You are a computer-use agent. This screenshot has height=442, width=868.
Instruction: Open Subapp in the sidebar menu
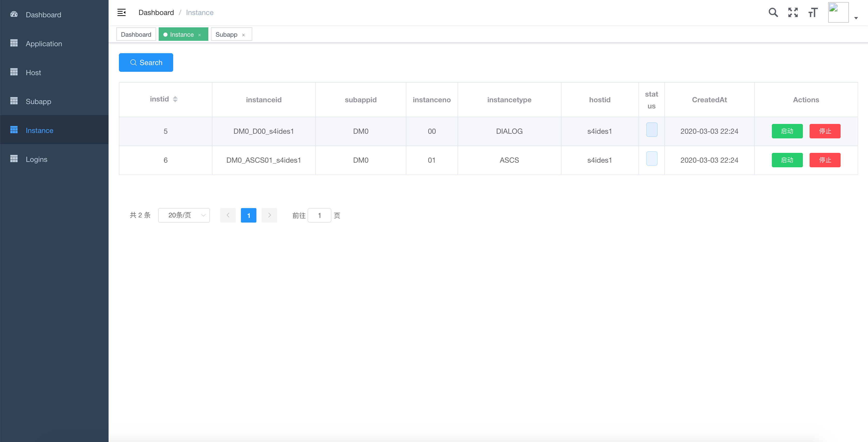pos(39,101)
